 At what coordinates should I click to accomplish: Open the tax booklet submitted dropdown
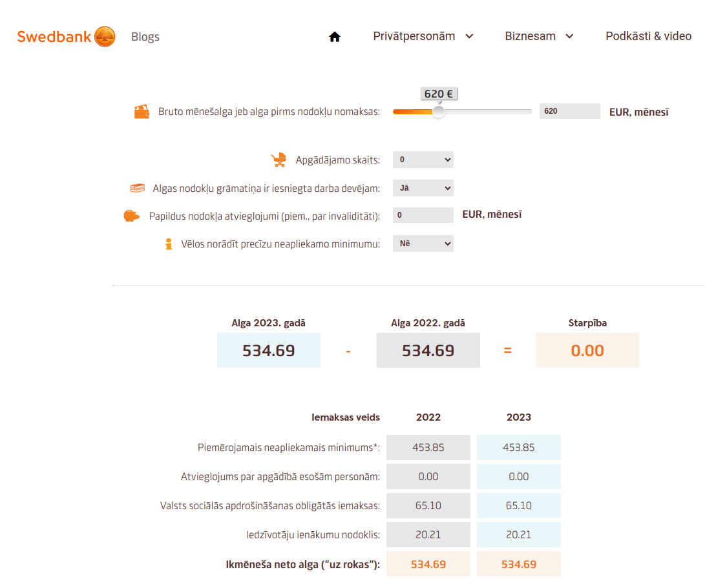pyautogui.click(x=423, y=188)
